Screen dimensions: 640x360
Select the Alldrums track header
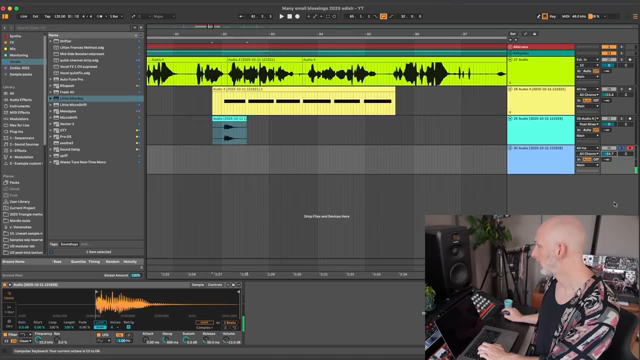click(541, 47)
